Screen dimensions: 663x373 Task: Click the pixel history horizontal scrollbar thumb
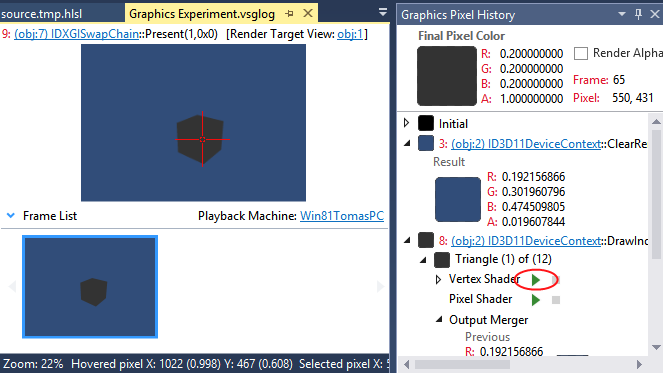pos(462,364)
